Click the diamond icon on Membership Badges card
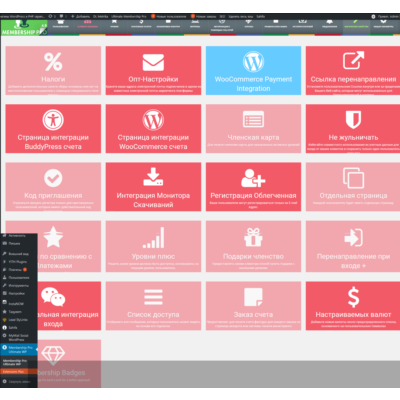 [53, 355]
